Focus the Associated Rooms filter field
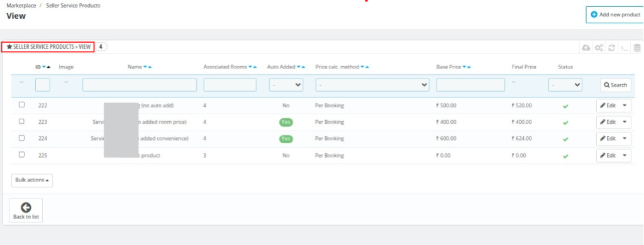Image resolution: width=644 pixels, height=245 pixels. point(230,85)
